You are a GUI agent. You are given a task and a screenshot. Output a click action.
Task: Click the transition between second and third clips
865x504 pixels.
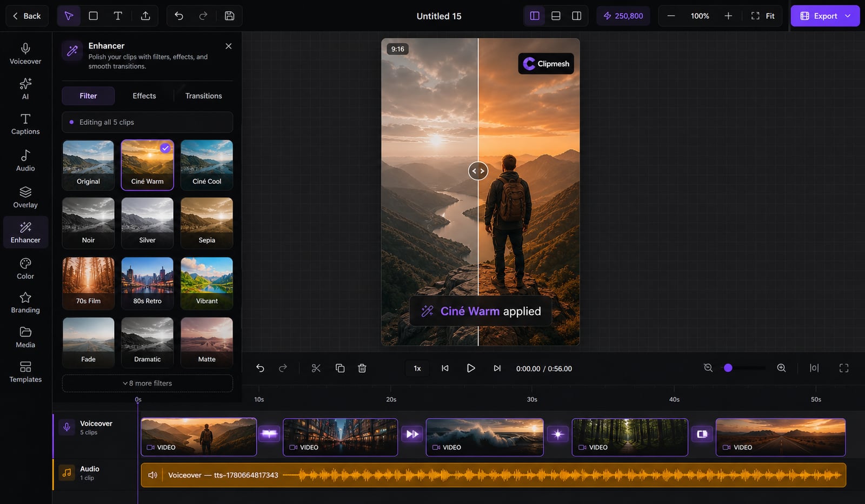[x=412, y=434]
